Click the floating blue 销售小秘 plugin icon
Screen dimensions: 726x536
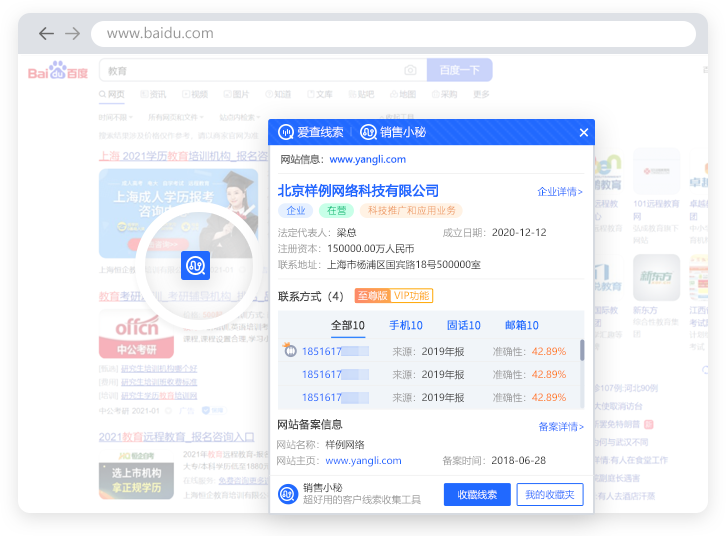(x=195, y=266)
